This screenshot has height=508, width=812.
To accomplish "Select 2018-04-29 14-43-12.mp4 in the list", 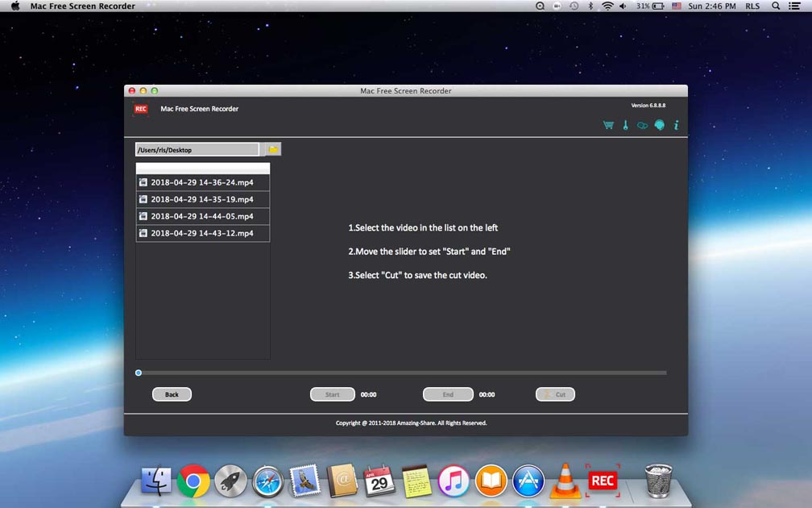I will (202, 233).
